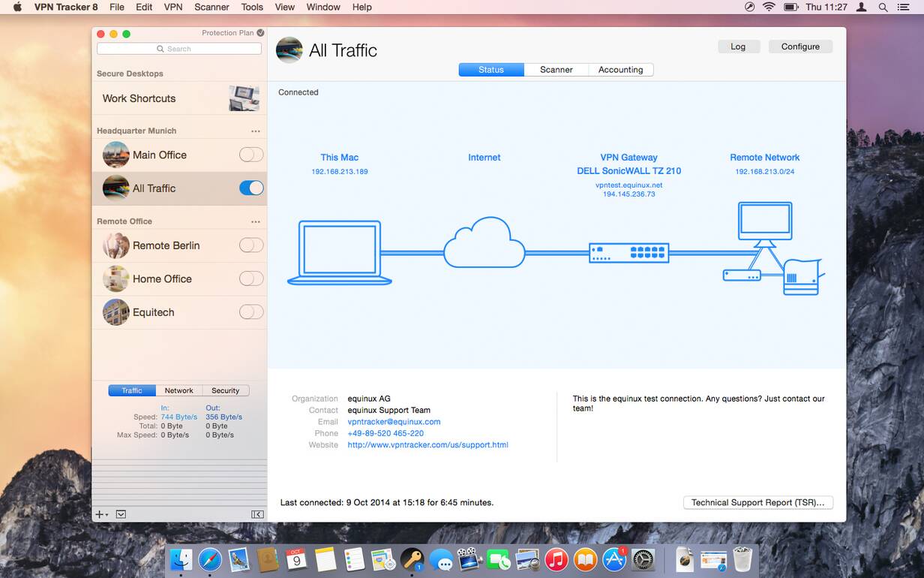Open the File menu

[117, 7]
